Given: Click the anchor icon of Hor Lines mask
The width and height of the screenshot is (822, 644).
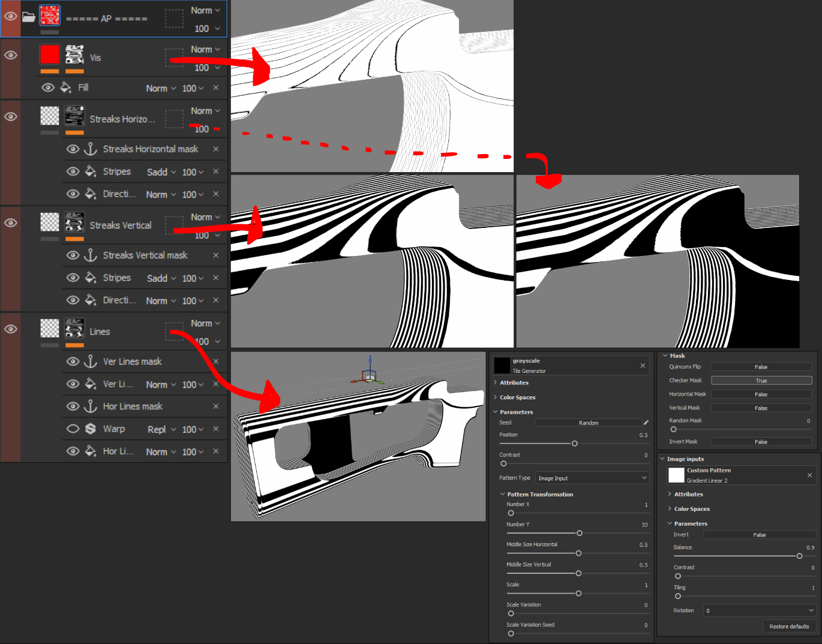Looking at the screenshot, I should (x=91, y=406).
